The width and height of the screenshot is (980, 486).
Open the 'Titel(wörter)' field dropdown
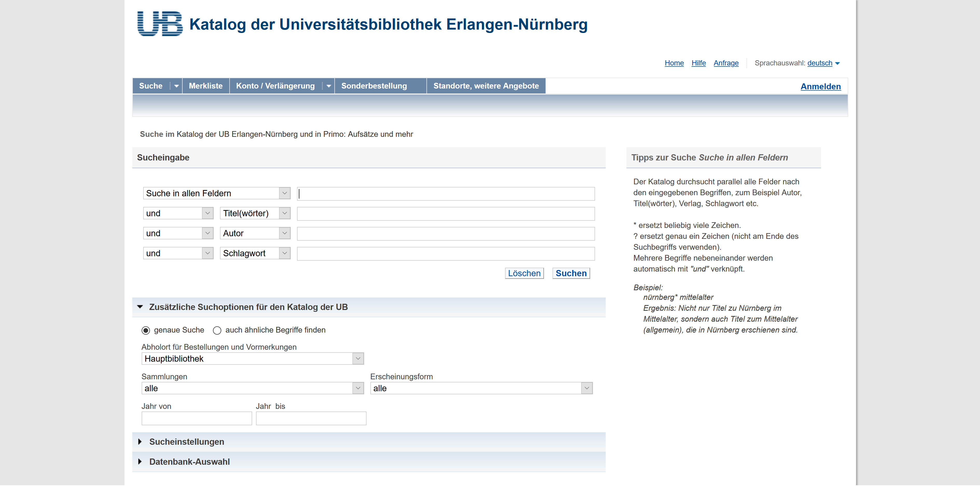255,213
